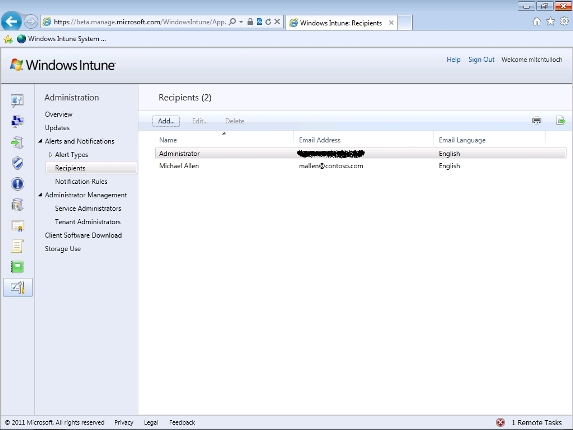Open Overview in Administration menu
Image resolution: width=573 pixels, height=430 pixels.
(x=58, y=114)
